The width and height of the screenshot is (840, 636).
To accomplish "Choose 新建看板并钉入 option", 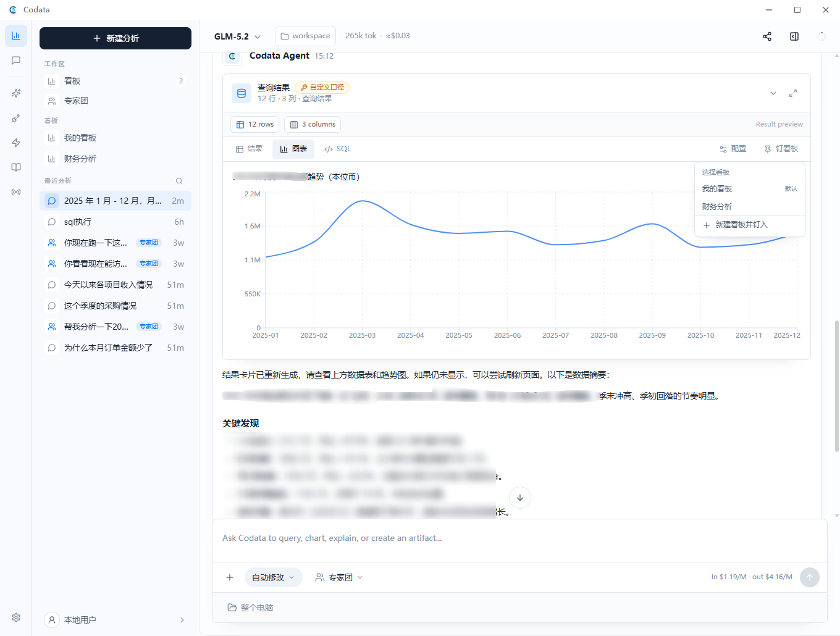I will pyautogui.click(x=749, y=225).
